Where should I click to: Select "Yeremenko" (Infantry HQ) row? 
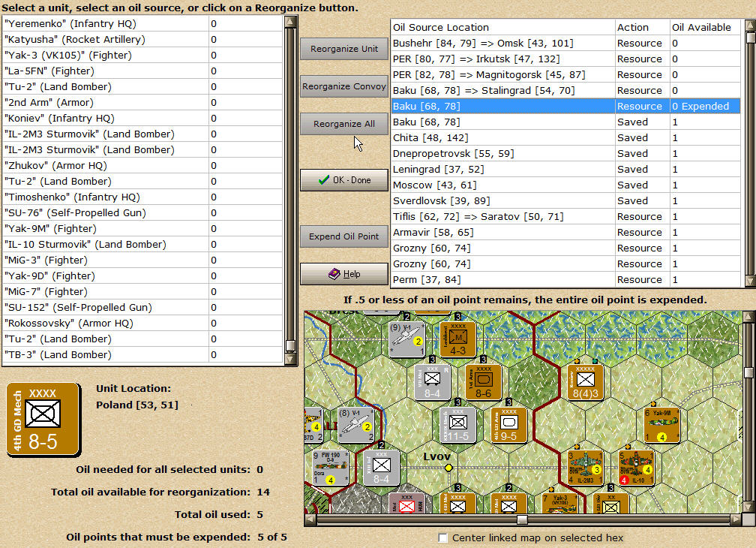[x=142, y=23]
